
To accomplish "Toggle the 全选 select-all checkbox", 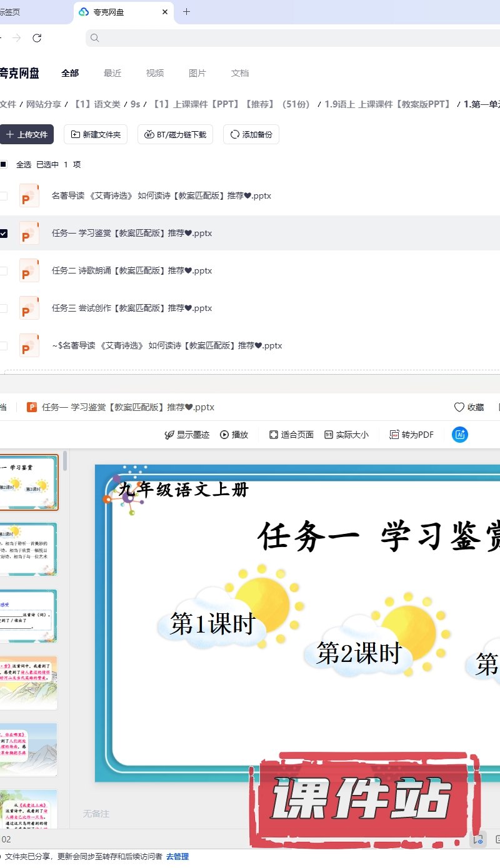I will tap(4, 165).
